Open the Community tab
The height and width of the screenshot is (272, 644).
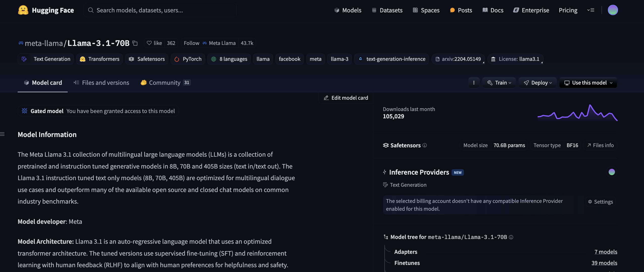(x=165, y=83)
